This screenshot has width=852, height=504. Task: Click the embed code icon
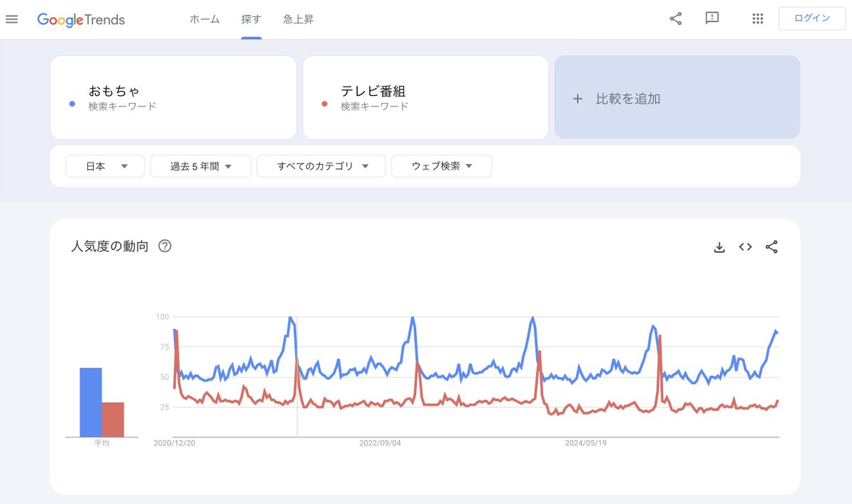click(x=745, y=247)
